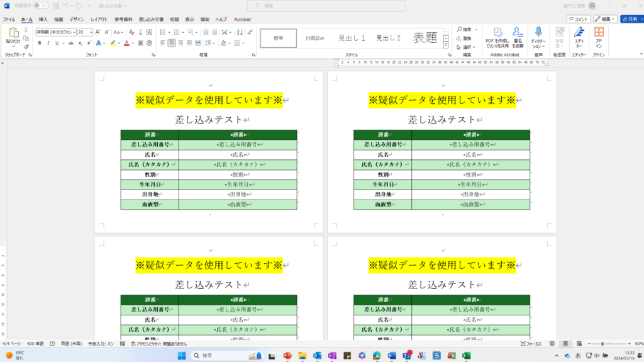The image size is (644, 362).
Task: Click the Save icon in title bar
Action: coord(56,6)
